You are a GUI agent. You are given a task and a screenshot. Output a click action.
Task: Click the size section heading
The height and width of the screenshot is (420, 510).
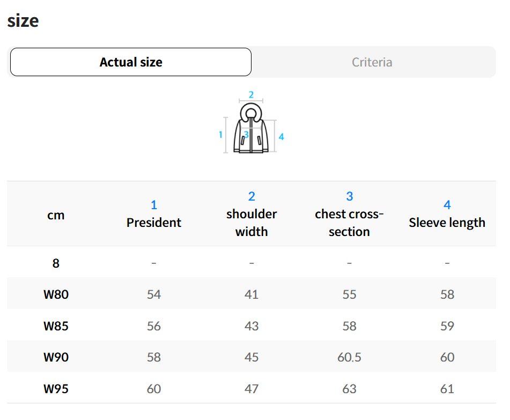coord(23,20)
